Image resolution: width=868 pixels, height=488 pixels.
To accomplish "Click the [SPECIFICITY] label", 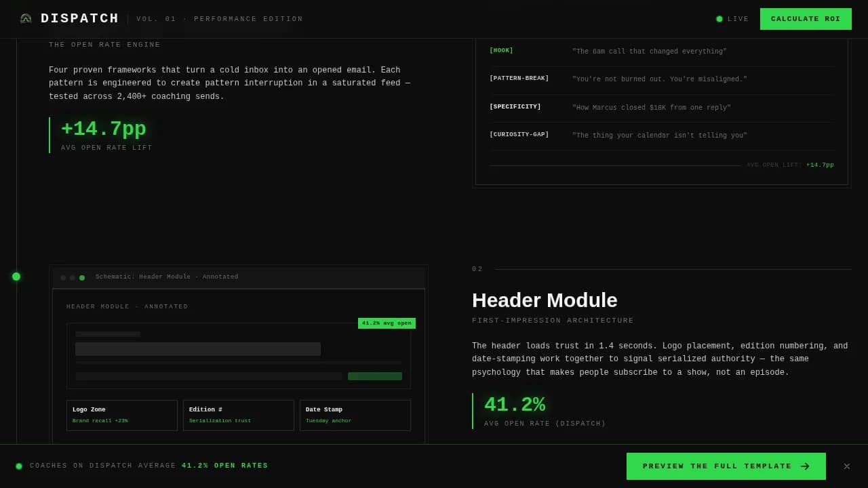I will click(x=515, y=107).
